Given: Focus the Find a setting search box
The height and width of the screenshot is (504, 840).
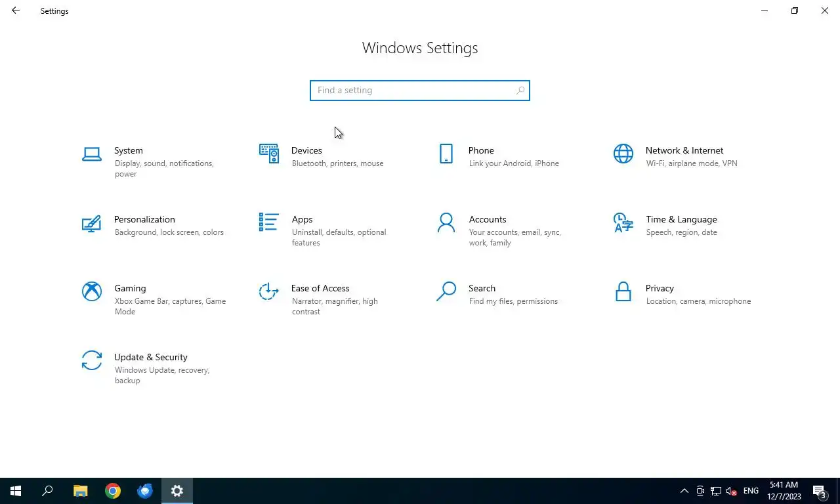Looking at the screenshot, I should (420, 91).
